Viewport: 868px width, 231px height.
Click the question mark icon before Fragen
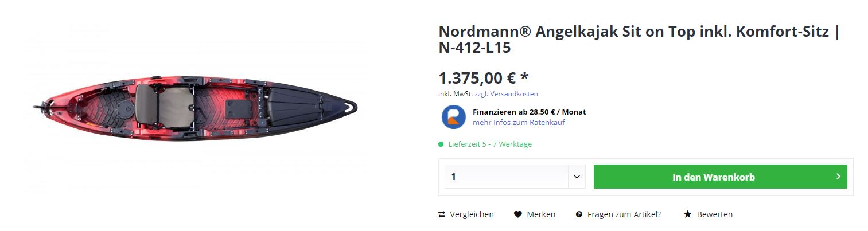tap(579, 214)
